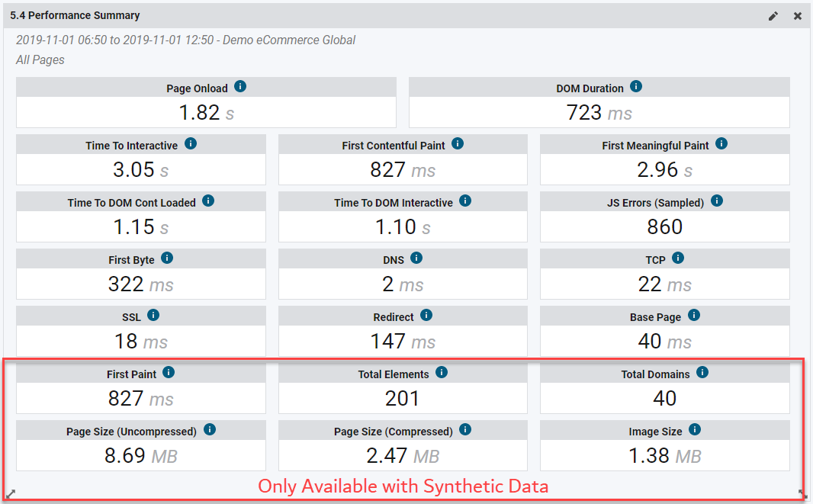The height and width of the screenshot is (504, 813).
Task: Select the Page Onload value 1.82 s
Action: pyautogui.click(x=207, y=113)
